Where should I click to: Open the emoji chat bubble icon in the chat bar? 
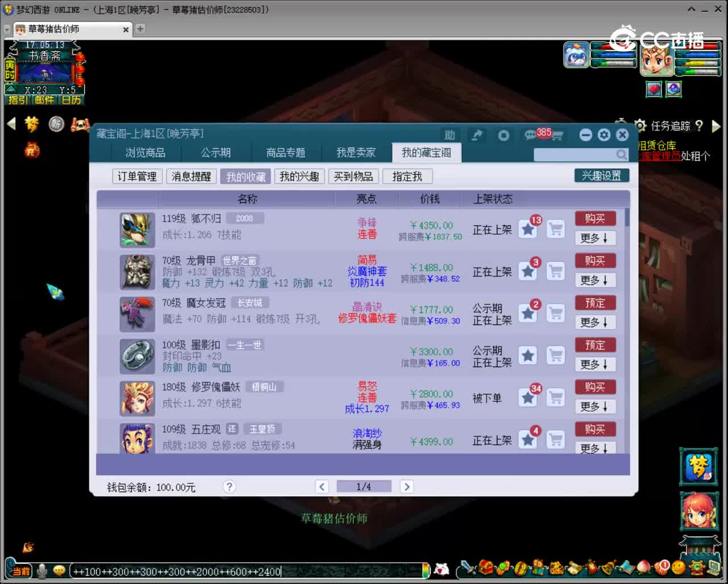pyautogui.click(x=59, y=570)
